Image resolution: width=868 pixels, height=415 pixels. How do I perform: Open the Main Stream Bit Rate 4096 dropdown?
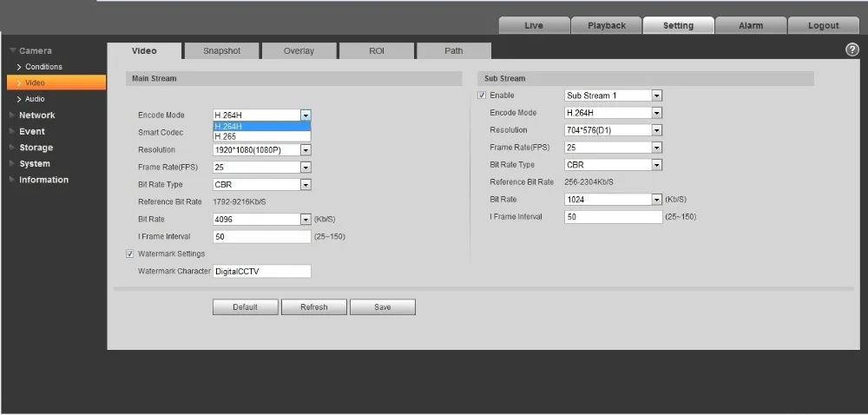click(x=262, y=219)
